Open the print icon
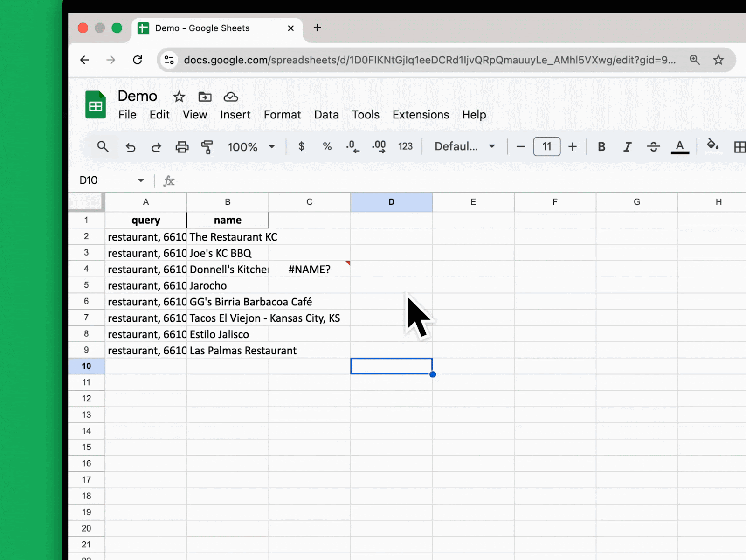Image resolution: width=746 pixels, height=560 pixels. (182, 147)
